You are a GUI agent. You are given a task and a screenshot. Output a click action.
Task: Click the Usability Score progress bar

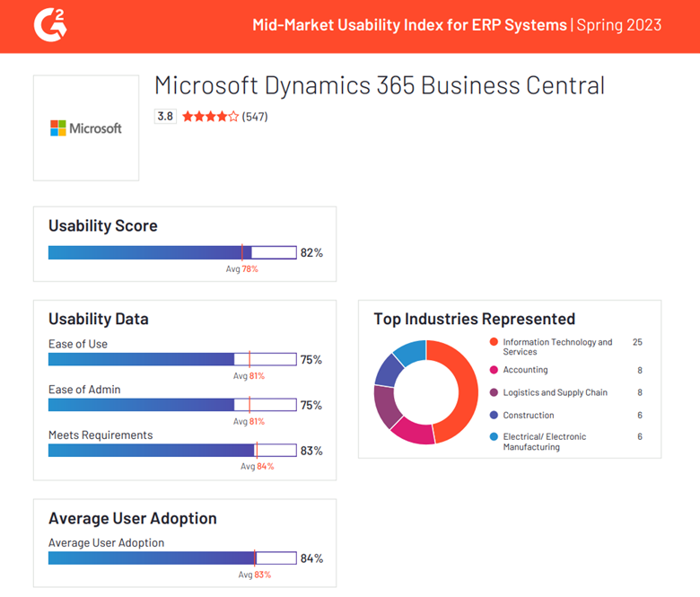(x=172, y=252)
